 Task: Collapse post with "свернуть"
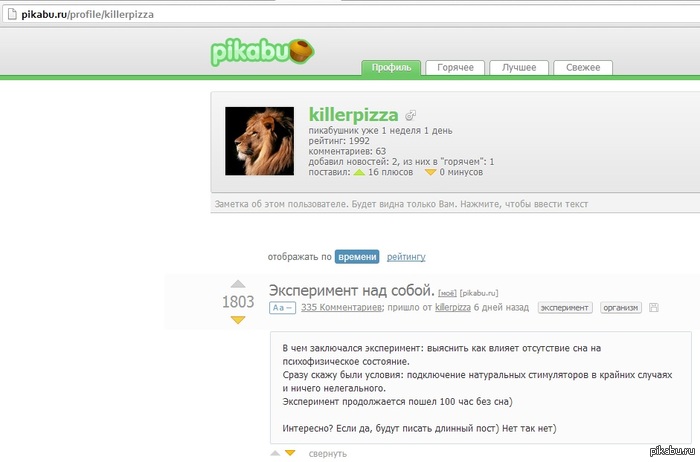coord(328,454)
